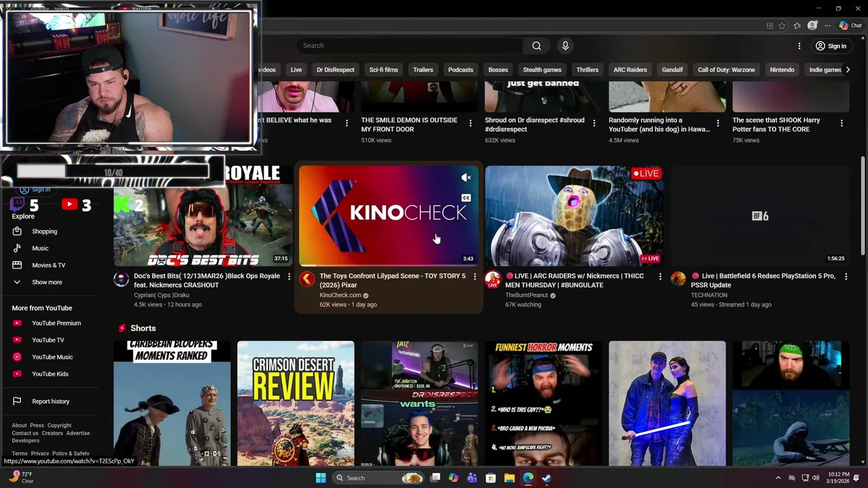Screen dimensions: 868x488
Task: Open options for Toy Story 5 video
Action: coord(475,277)
